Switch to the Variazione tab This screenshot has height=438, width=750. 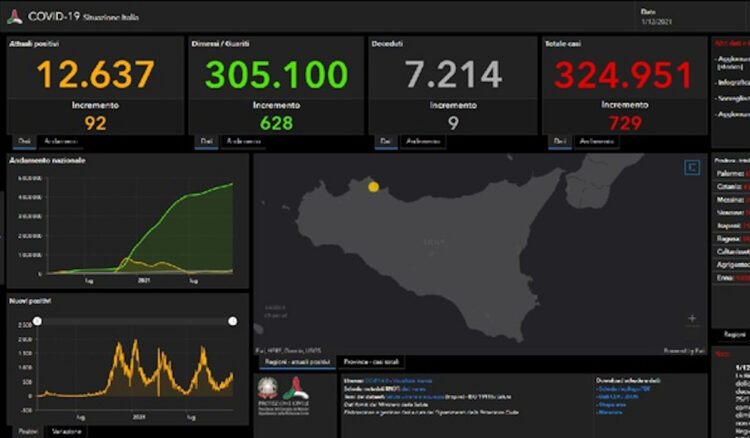tap(66, 430)
